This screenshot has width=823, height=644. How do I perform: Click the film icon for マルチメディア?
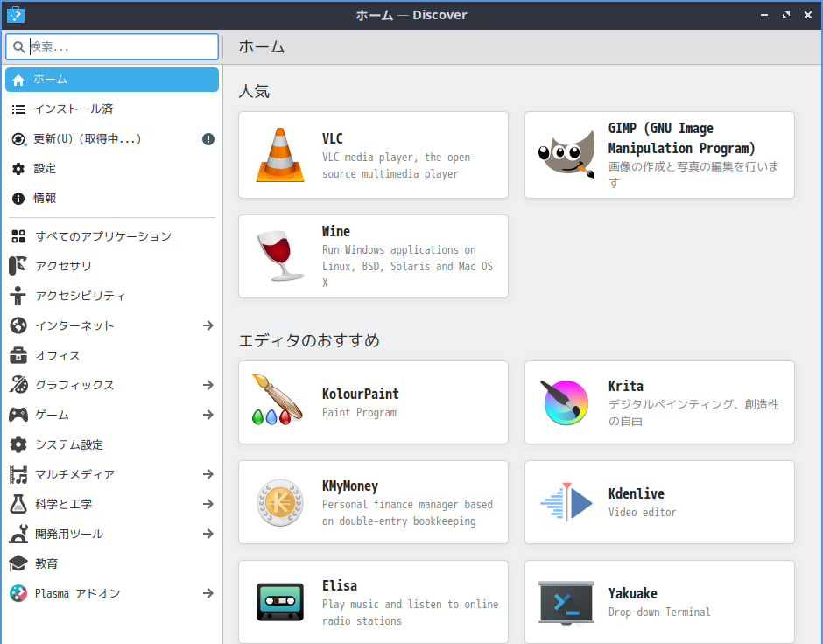click(x=18, y=474)
